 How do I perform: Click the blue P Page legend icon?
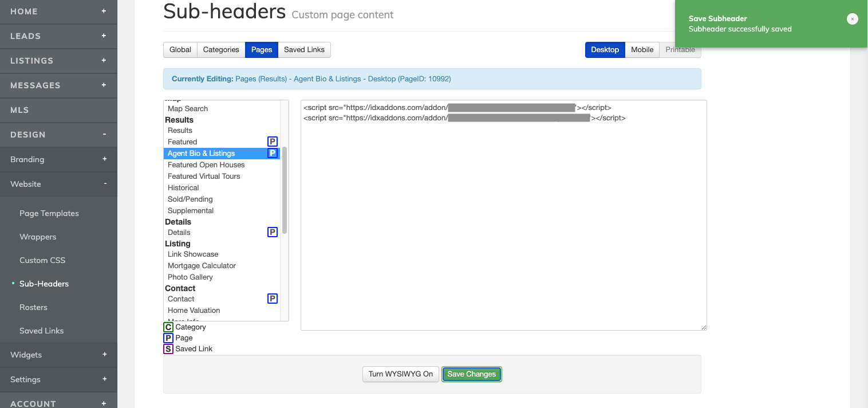pyautogui.click(x=168, y=338)
